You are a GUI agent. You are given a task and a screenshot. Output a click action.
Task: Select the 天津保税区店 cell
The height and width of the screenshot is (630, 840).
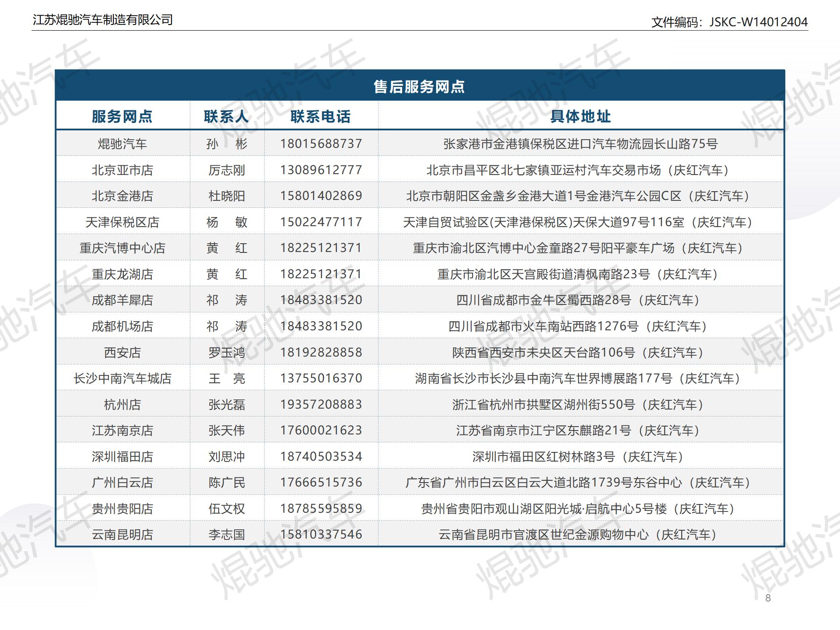tap(122, 222)
